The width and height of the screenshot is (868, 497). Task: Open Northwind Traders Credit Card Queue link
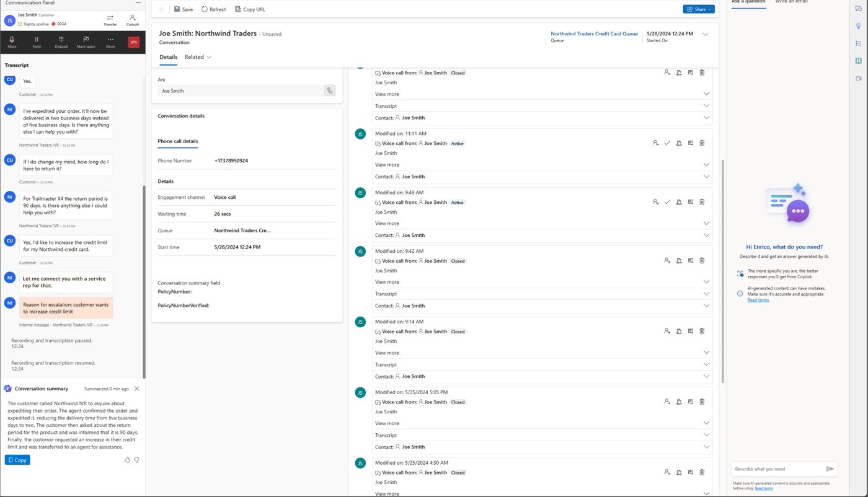click(x=594, y=33)
